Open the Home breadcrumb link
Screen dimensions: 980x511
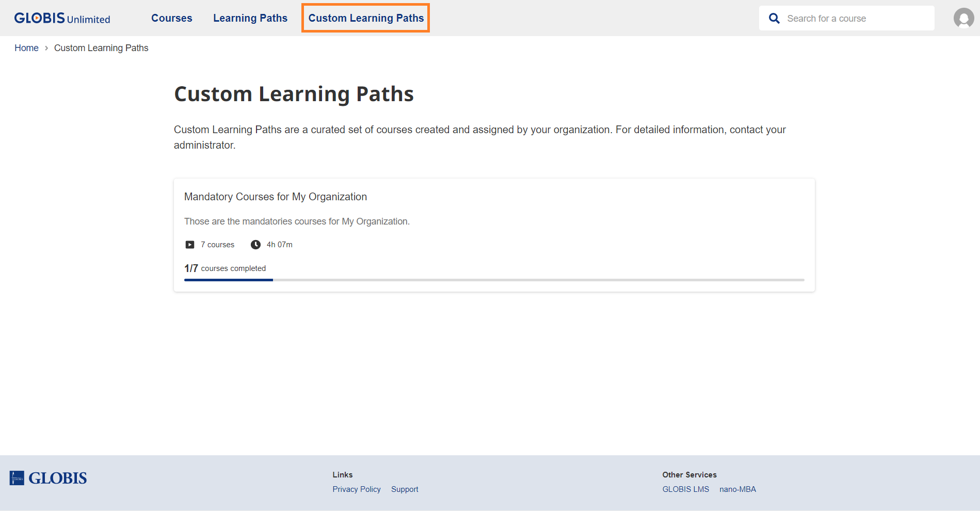point(26,47)
